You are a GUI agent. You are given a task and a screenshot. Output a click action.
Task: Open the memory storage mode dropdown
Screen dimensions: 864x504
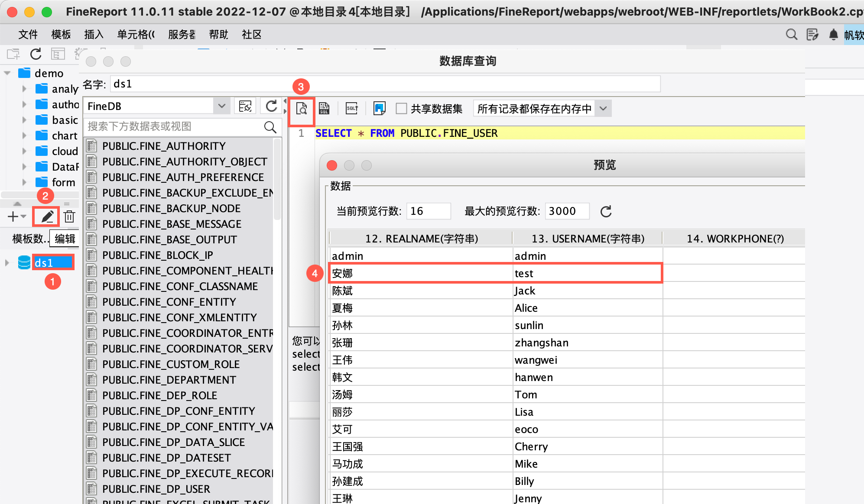(x=603, y=109)
